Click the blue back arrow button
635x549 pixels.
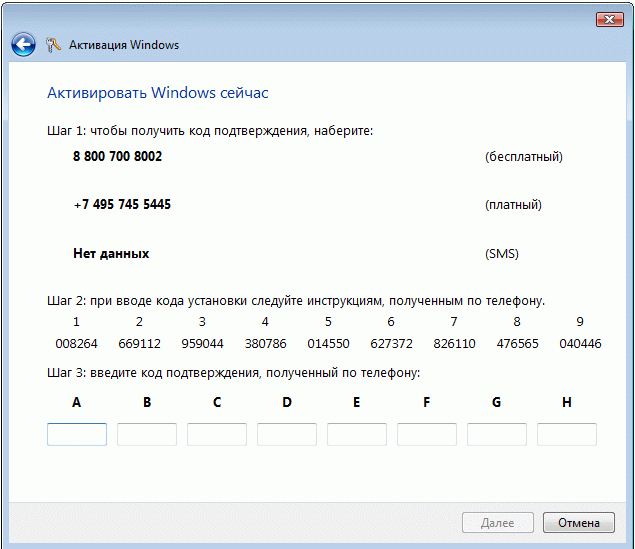point(23,45)
